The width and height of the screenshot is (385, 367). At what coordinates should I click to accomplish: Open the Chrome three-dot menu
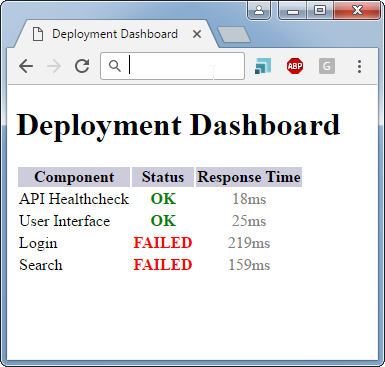pyautogui.click(x=359, y=66)
